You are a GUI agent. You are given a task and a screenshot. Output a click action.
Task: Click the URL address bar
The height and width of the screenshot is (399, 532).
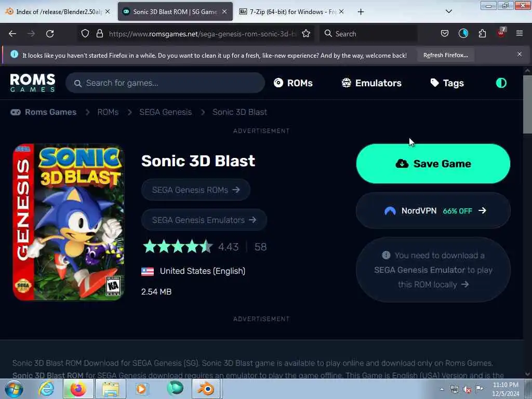202,34
